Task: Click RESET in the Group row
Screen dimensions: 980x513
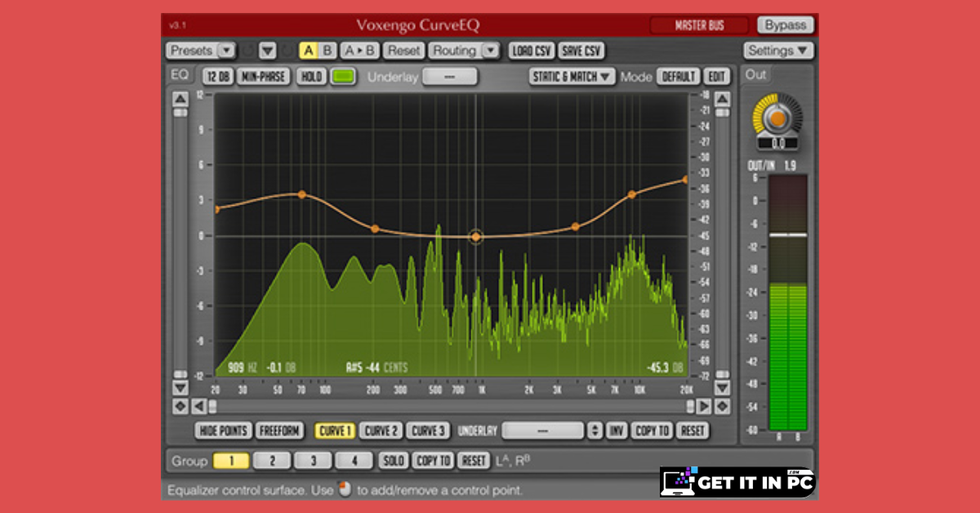Action: (474, 461)
